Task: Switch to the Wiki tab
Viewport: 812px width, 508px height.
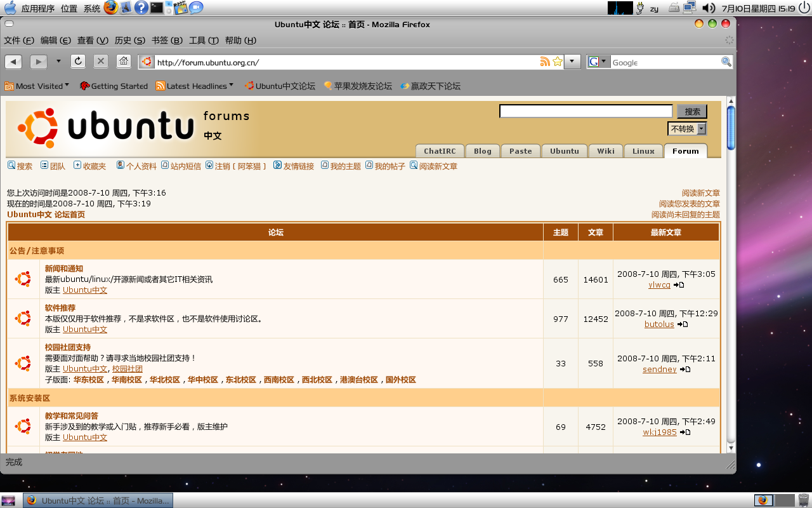Action: pos(606,151)
